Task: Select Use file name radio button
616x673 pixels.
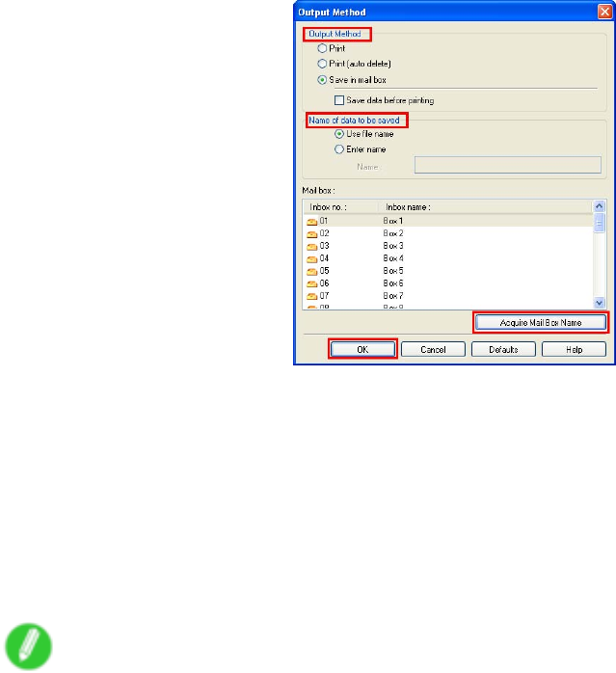Action: click(339, 134)
